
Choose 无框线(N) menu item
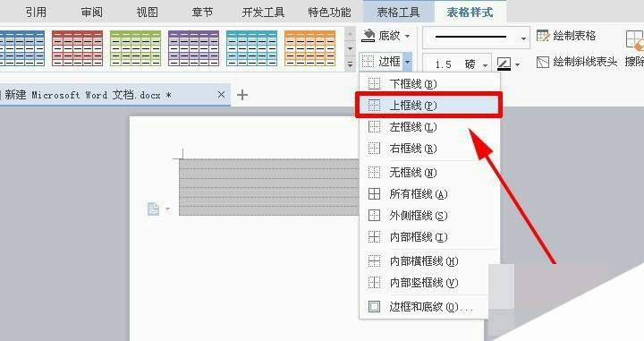(x=429, y=172)
